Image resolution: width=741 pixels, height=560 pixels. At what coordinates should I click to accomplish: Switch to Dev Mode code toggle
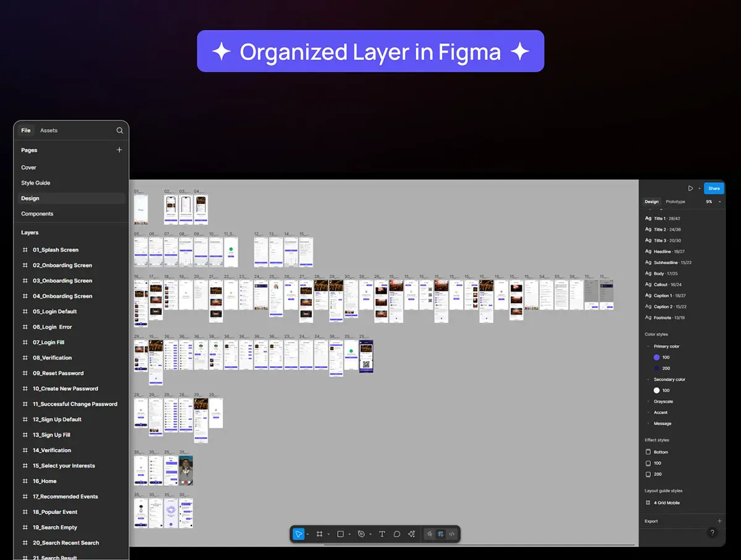point(452,534)
